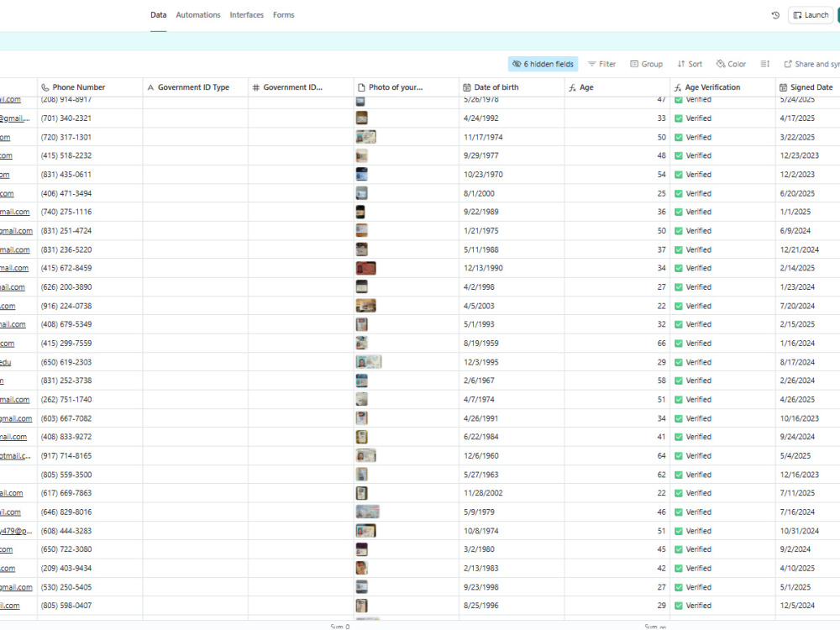Click the Launch button
Viewport: 840px width, 630px height.
coord(811,15)
